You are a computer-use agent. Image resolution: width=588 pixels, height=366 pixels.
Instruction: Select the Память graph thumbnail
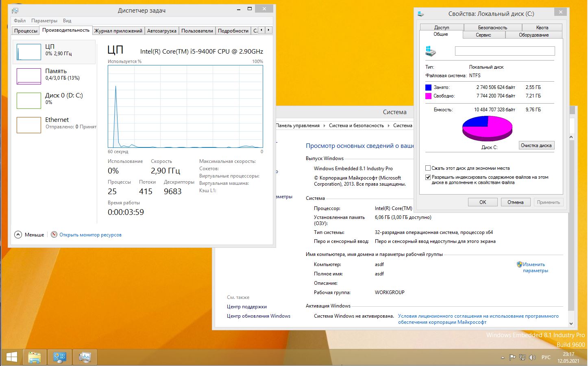(28, 76)
